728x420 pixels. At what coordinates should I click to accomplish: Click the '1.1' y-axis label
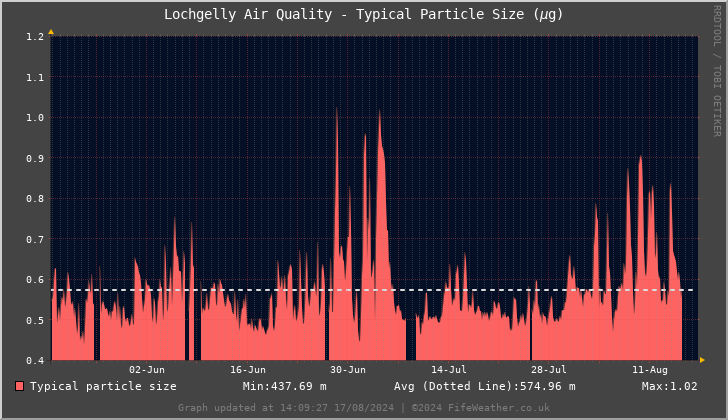[x=35, y=78]
